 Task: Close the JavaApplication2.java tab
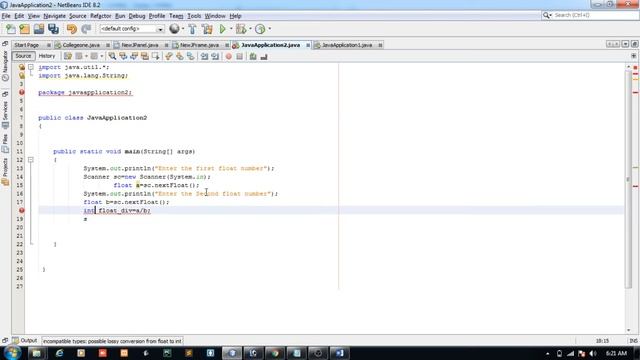pos(308,45)
